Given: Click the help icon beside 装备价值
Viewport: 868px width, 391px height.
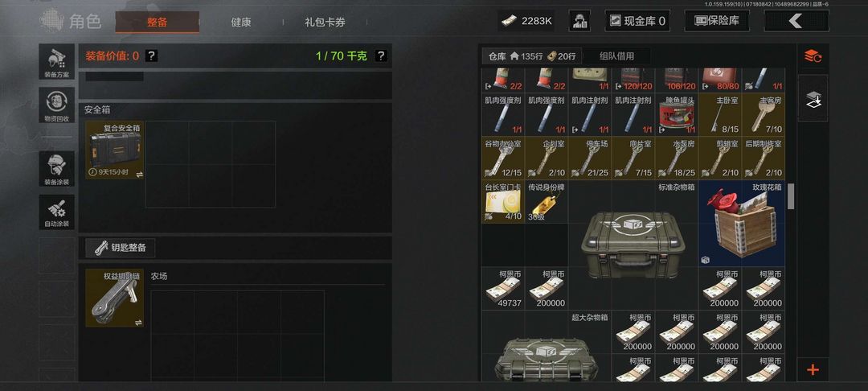Looking at the screenshot, I should (x=152, y=56).
